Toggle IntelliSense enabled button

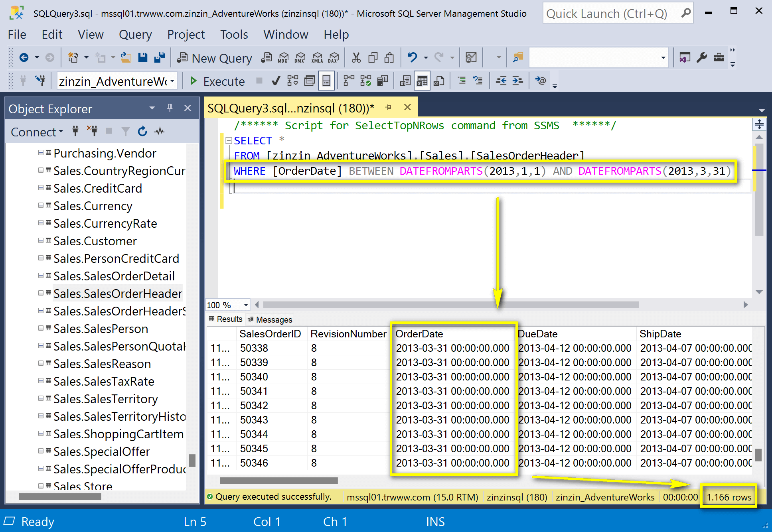point(326,81)
